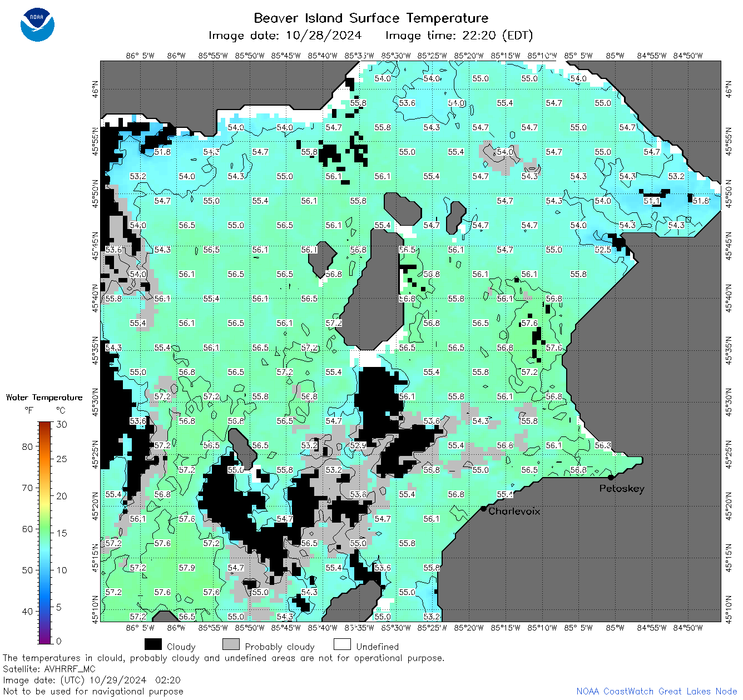Screen dimensions: 743x700
Task: Click the 52.5 temperature reading on map
Action: coord(603,250)
